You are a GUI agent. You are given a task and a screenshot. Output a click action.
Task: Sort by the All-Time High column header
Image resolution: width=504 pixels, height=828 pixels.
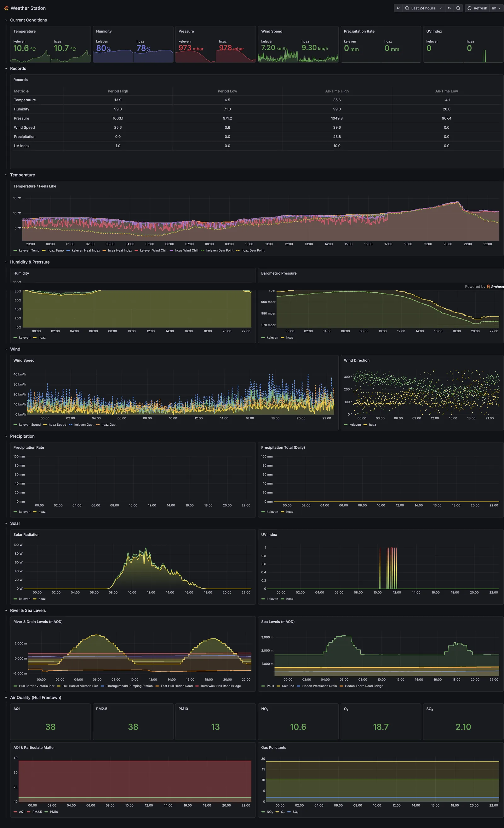tap(337, 91)
